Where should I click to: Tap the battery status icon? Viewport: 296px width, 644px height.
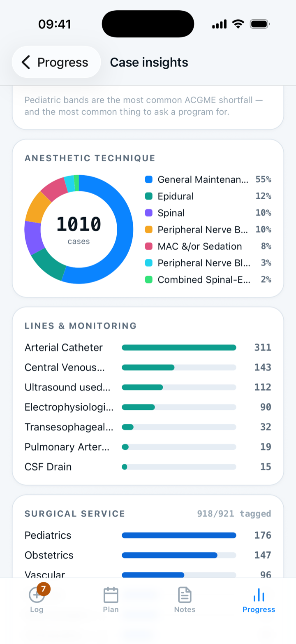(260, 24)
